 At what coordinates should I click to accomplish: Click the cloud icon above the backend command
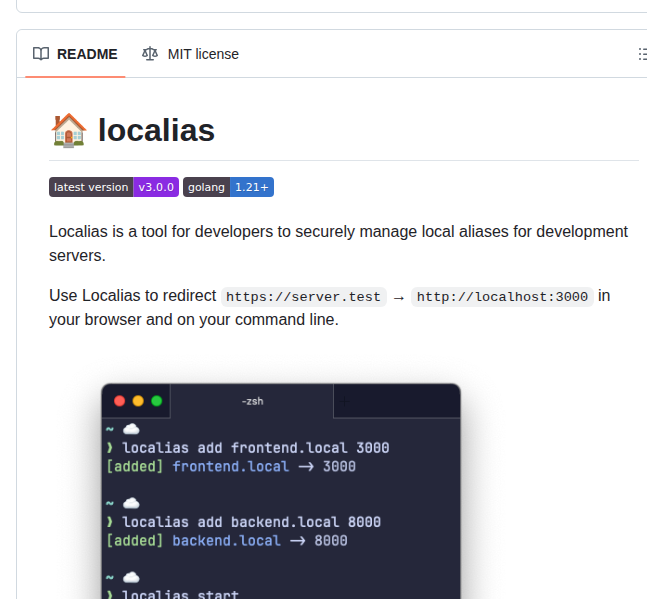[x=130, y=503]
